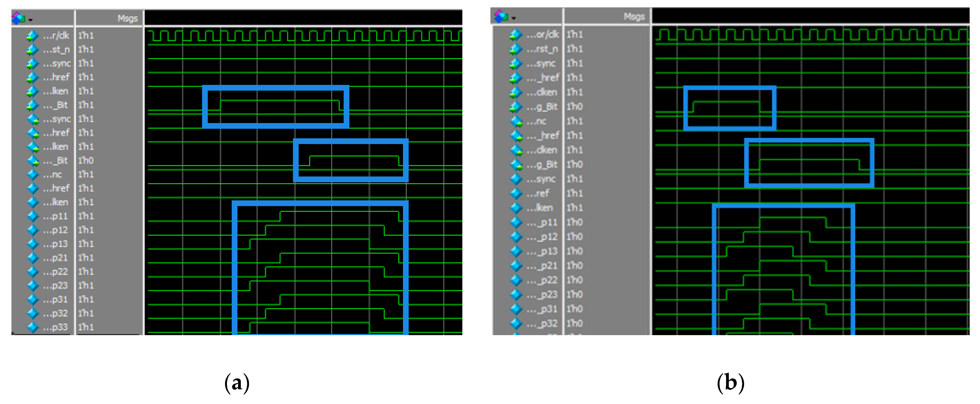
Task: Select the ..._p21 signal name
Action: pyautogui.click(x=542, y=266)
